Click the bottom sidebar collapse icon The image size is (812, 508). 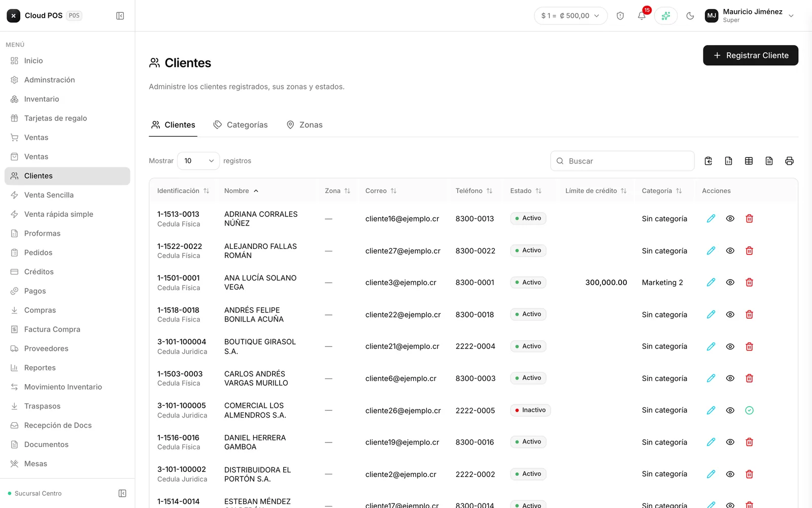[x=122, y=493]
